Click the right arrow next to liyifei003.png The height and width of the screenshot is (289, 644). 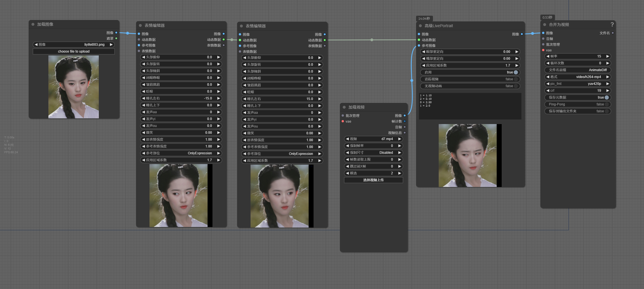click(x=111, y=45)
